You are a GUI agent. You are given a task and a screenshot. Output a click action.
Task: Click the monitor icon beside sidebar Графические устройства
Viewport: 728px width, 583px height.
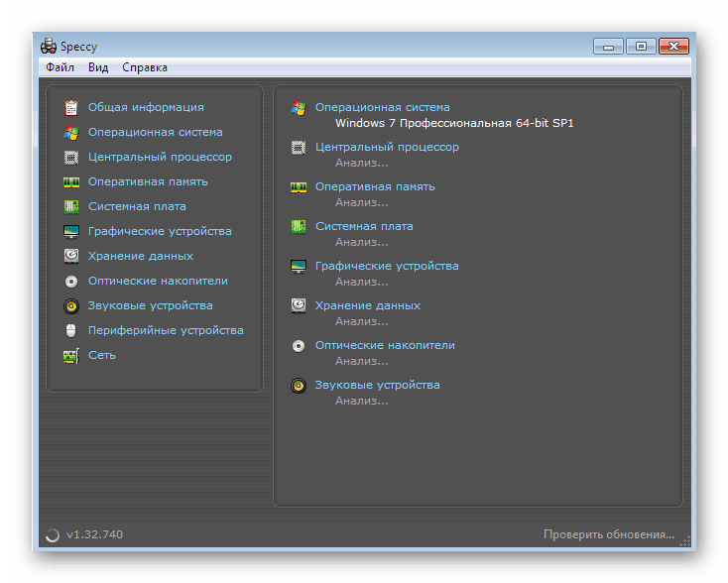click(x=71, y=231)
